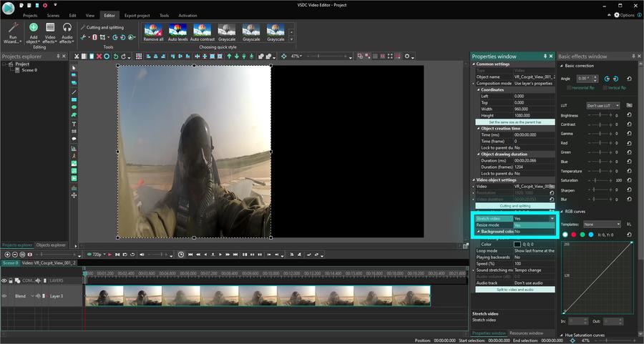The image size is (644, 344).
Task: Click the move up green arrow icon
Action: (x=229, y=56)
